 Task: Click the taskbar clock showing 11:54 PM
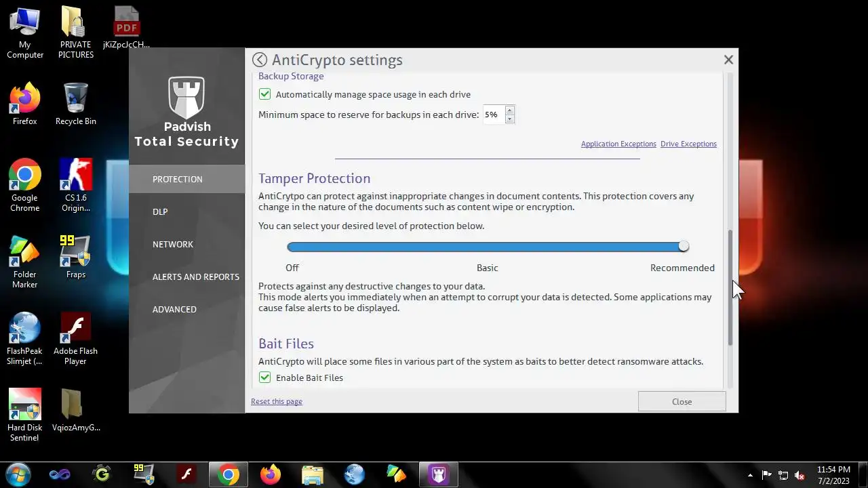[x=833, y=475]
